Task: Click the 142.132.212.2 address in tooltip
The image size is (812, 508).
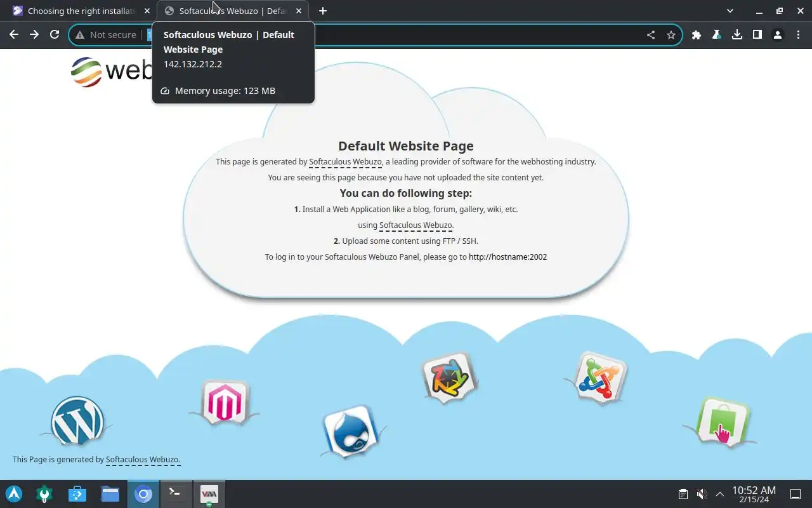Action: tap(193, 64)
